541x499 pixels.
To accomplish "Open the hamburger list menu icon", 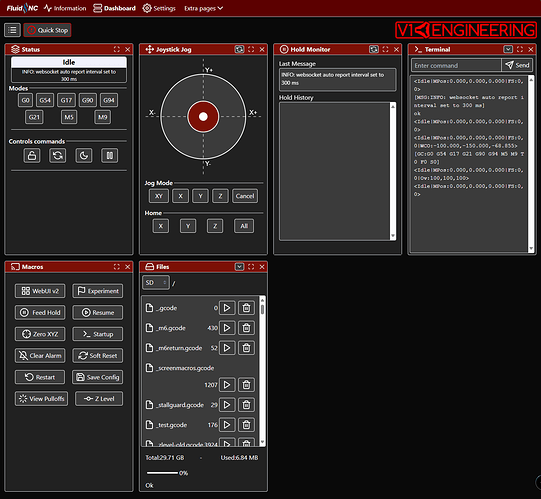I will [x=12, y=30].
